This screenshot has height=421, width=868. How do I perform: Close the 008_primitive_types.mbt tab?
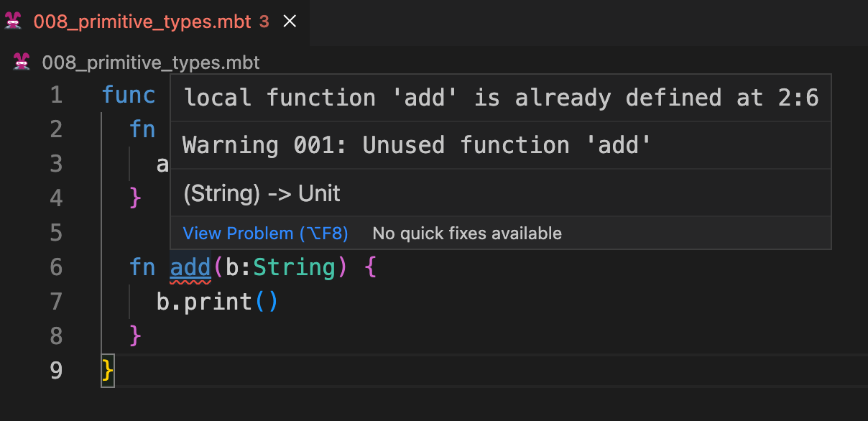[x=290, y=22]
